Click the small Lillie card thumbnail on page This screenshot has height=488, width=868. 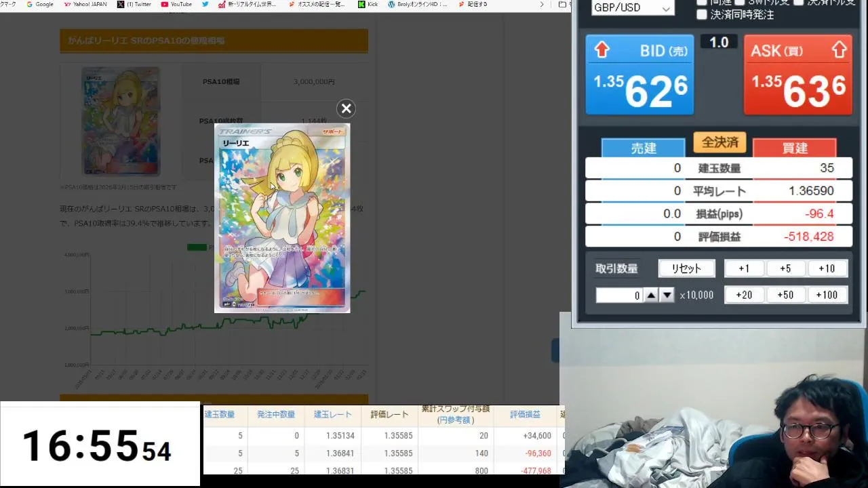coord(121,121)
